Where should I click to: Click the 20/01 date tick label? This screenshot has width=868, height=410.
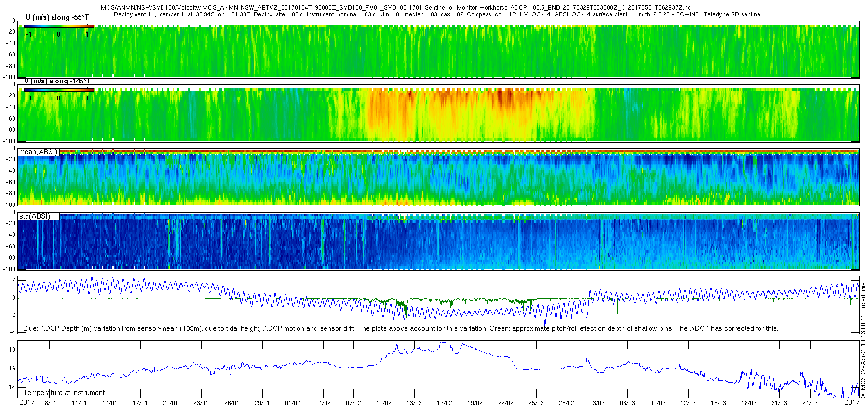click(x=170, y=403)
